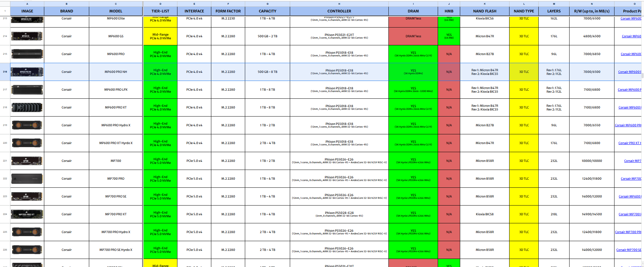Click the 'Kioxia BICS8' NAND flash cell
Viewport: 644px width, 267px height.
(485, 214)
